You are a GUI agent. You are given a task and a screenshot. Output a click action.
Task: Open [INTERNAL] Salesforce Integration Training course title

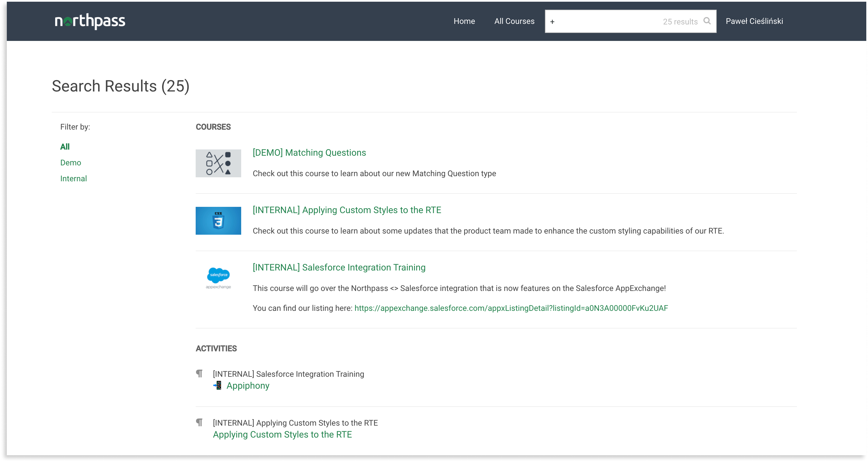click(339, 267)
